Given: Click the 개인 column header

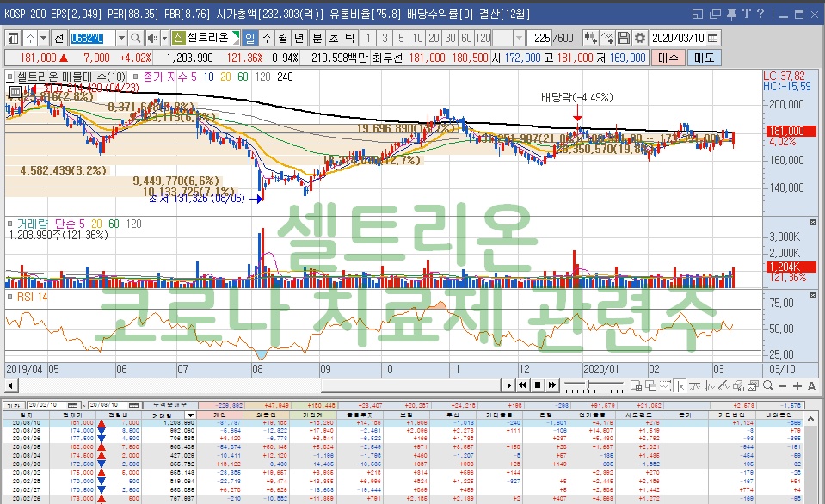Looking at the screenshot, I should (220, 415).
